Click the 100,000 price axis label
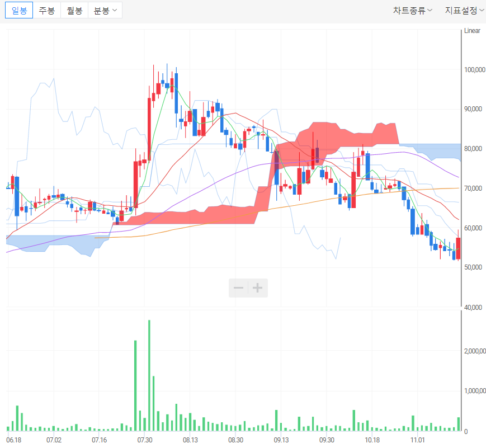Image resolution: width=486 pixels, height=448 pixels. click(x=474, y=70)
